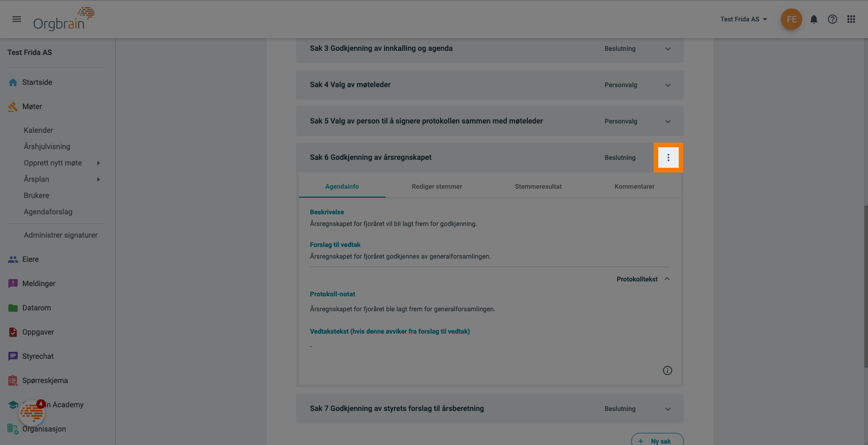
Task: Click the Oppgaver task icon
Action: pos(13,332)
